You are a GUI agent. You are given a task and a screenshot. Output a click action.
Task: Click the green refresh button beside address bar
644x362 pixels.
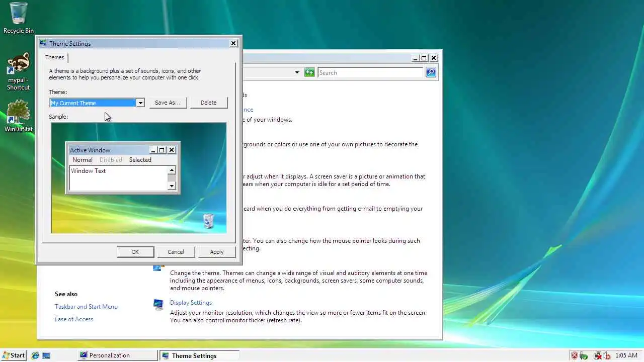pyautogui.click(x=309, y=72)
